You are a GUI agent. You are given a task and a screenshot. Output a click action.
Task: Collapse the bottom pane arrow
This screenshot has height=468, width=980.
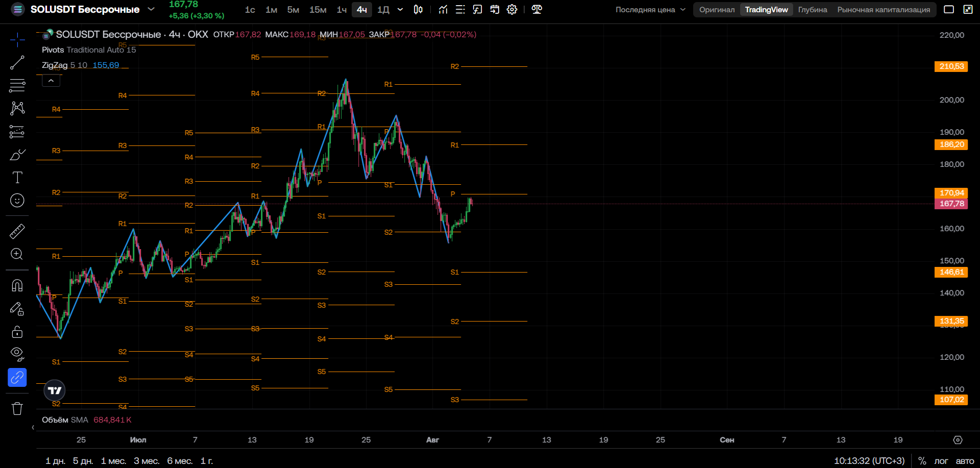[x=33, y=428]
